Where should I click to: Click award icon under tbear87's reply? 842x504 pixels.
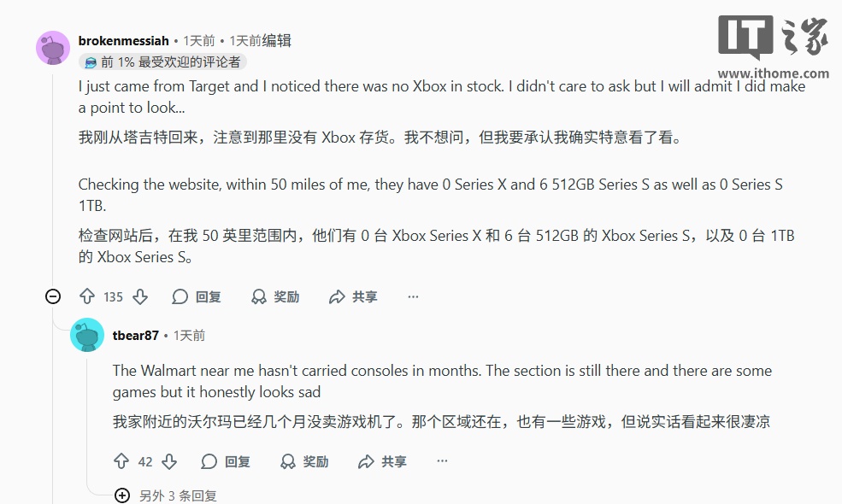tap(288, 461)
